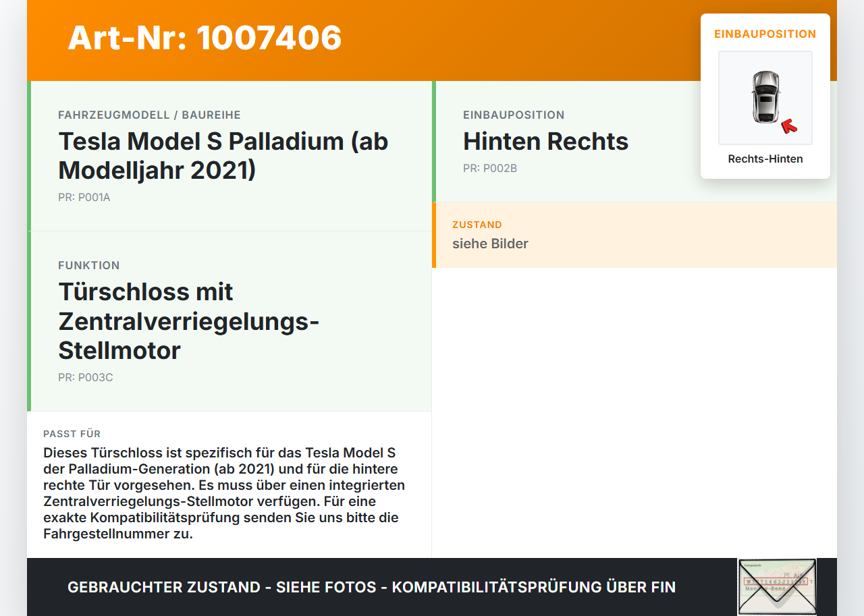This screenshot has height=616, width=864.
Task: Click the FUNKTION label
Action: click(89, 265)
